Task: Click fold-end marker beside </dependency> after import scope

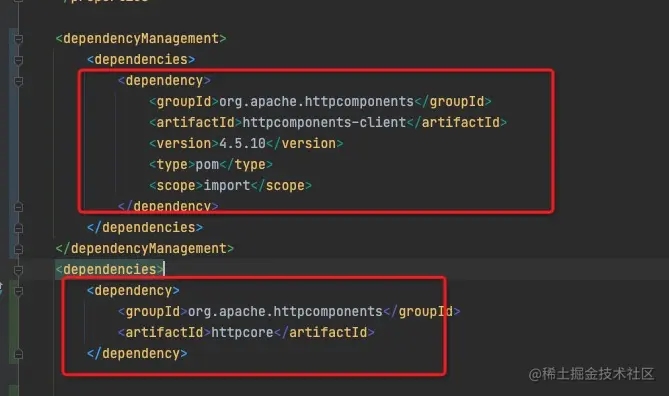Action: point(18,207)
